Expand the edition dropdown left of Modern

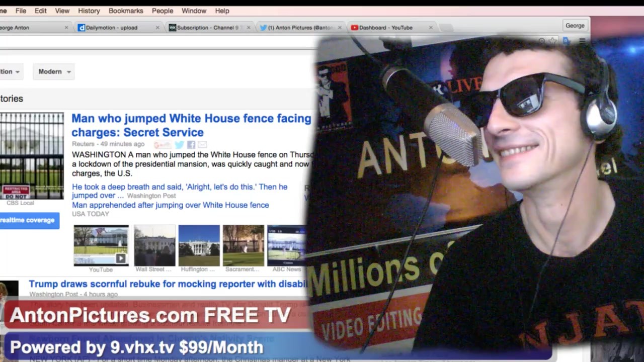pos(10,72)
